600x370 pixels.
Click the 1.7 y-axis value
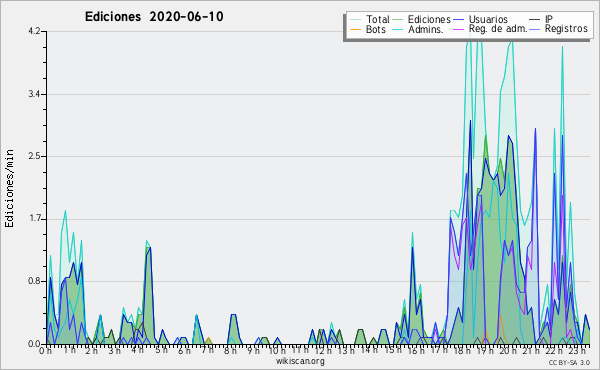point(34,219)
